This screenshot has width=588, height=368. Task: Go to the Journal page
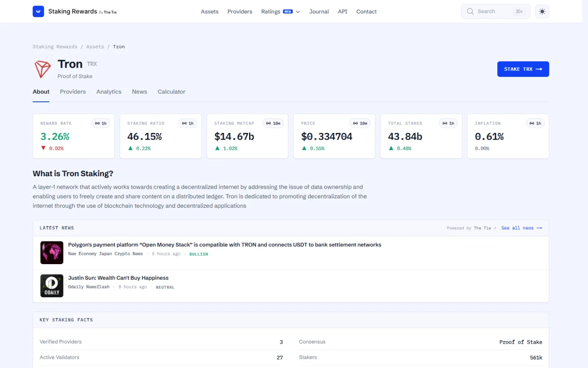click(x=319, y=11)
